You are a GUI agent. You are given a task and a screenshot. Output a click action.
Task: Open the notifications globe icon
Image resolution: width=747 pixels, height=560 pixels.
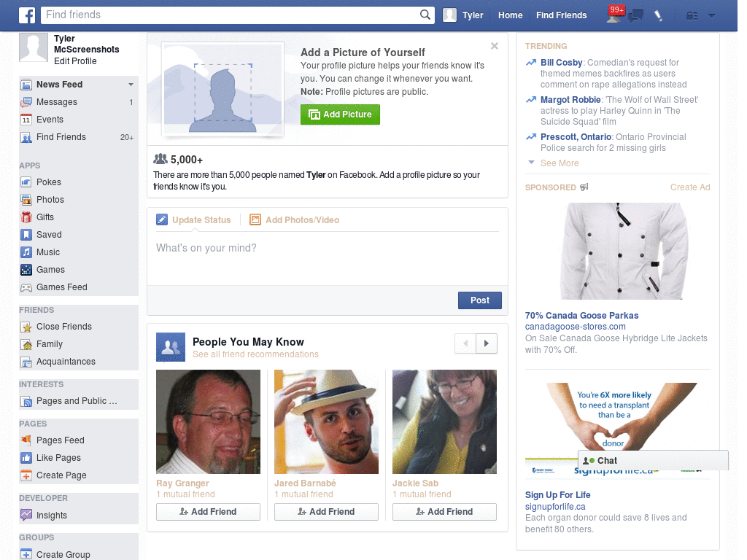[659, 16]
